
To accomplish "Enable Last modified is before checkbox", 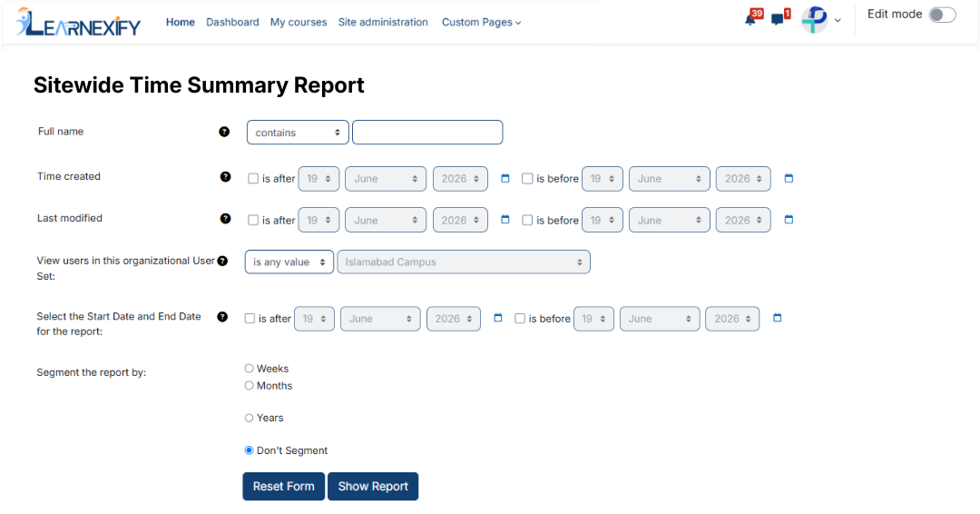I will [x=527, y=220].
